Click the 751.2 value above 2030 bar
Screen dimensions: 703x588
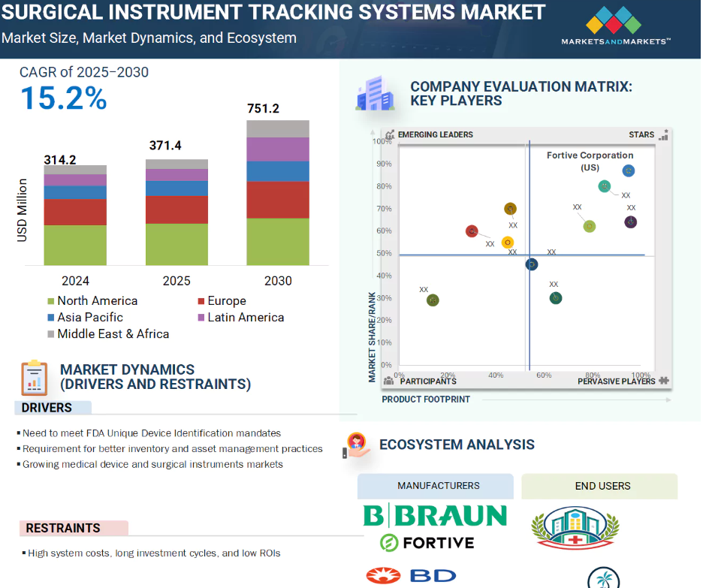[263, 109]
